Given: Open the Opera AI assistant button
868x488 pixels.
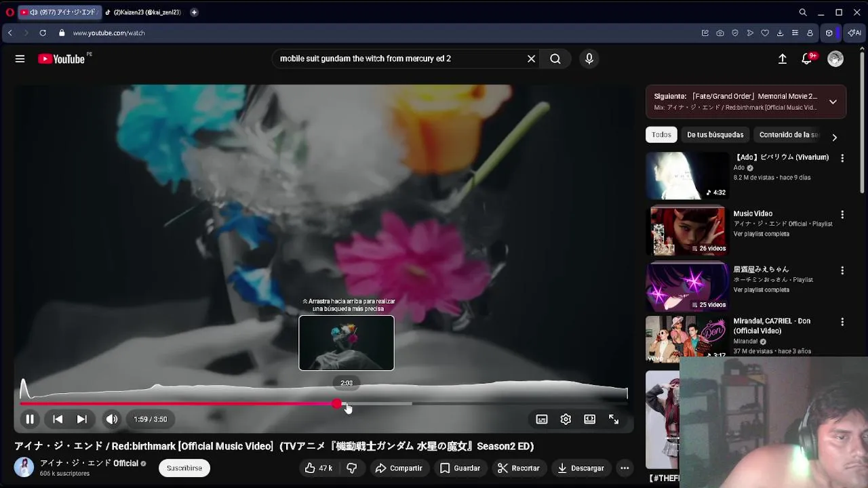Looking at the screenshot, I should [854, 33].
